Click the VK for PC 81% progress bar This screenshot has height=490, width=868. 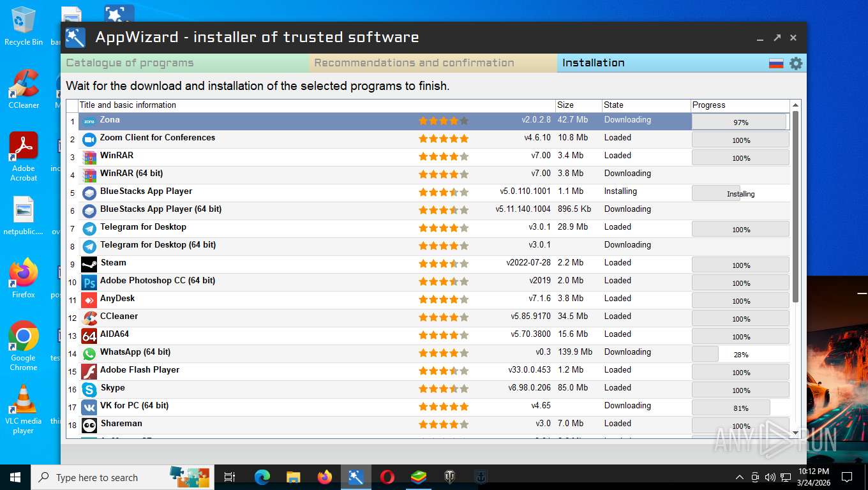tap(740, 408)
